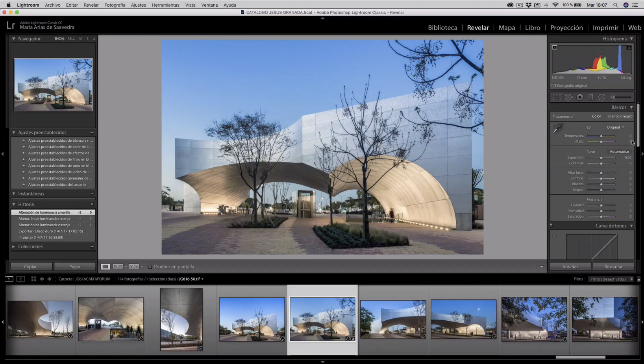
Task: Adjust the Exposición slider handle
Action: pyautogui.click(x=601, y=158)
